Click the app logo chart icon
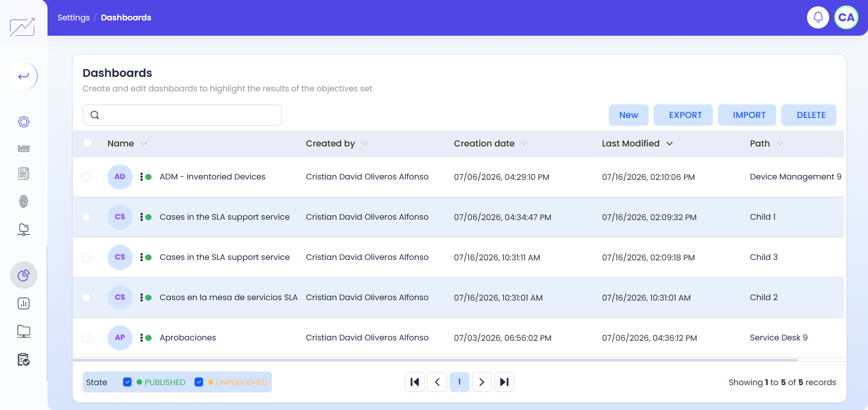Screen dimensions: 868x410 point(22,27)
